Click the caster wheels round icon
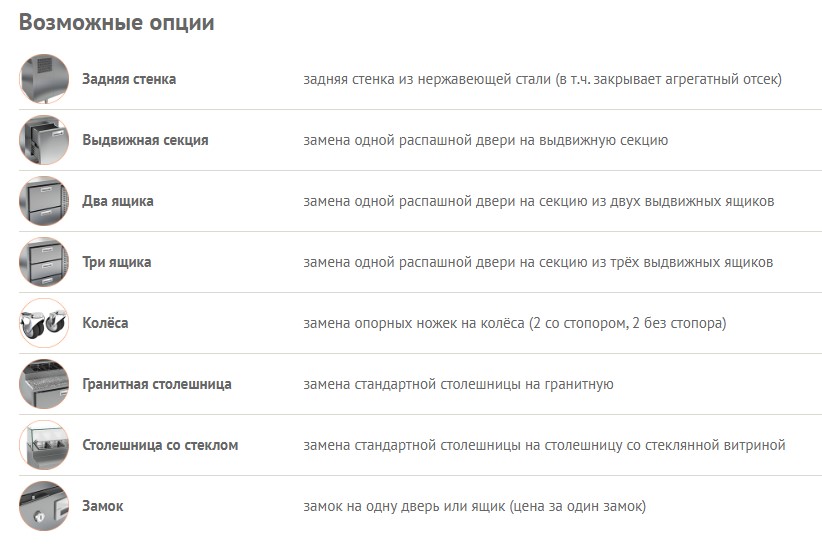The height and width of the screenshot is (545, 822). [44, 323]
